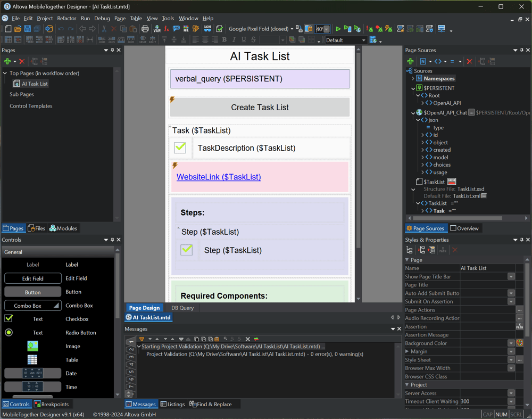
Task: Open the Google Pixel Fold device dropdown
Action: tap(292, 29)
